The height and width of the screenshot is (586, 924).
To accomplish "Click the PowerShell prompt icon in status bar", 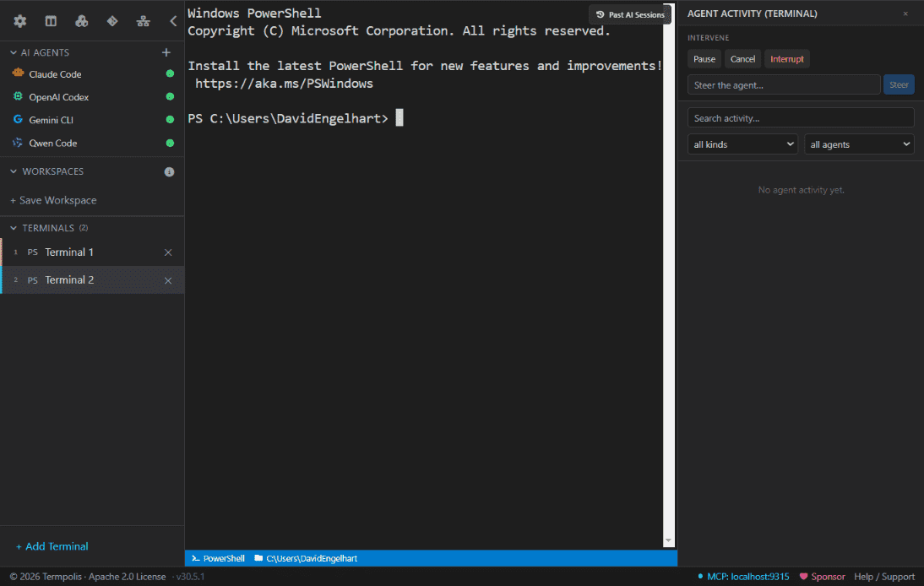I will tap(196, 558).
